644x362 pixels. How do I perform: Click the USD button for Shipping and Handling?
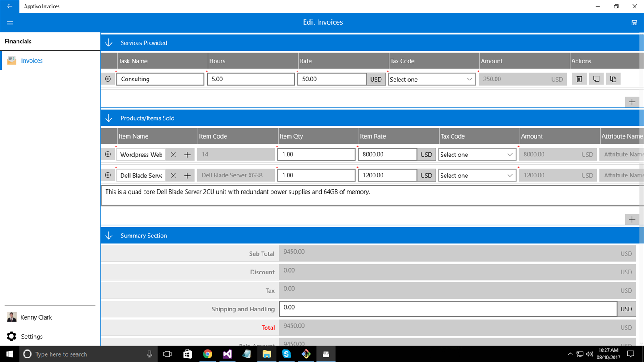coord(626,309)
